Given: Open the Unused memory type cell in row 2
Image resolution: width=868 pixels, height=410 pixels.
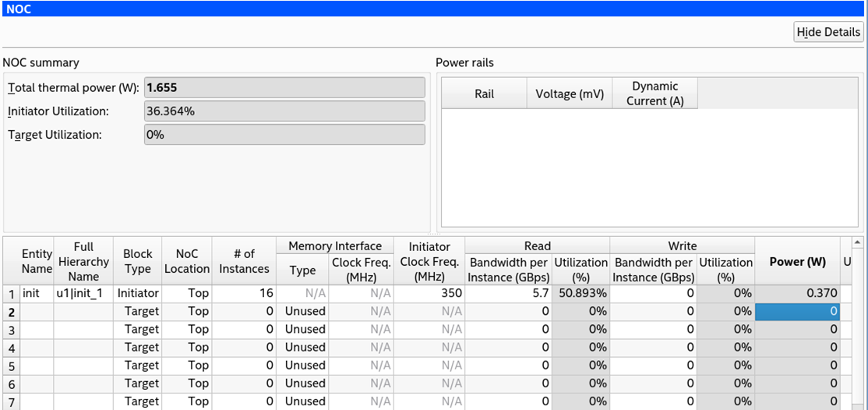Looking at the screenshot, I should tap(303, 311).
